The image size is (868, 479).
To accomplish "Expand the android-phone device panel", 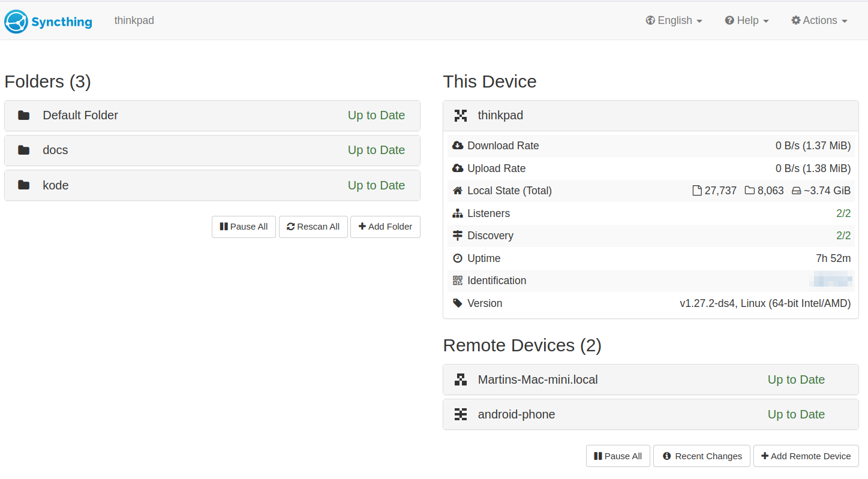I will coord(651,414).
